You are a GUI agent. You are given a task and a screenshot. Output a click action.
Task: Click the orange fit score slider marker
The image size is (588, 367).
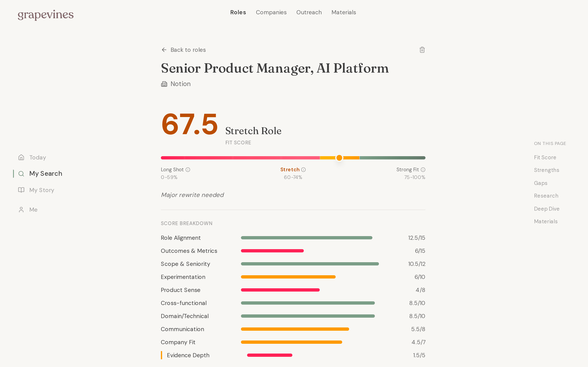(339, 158)
